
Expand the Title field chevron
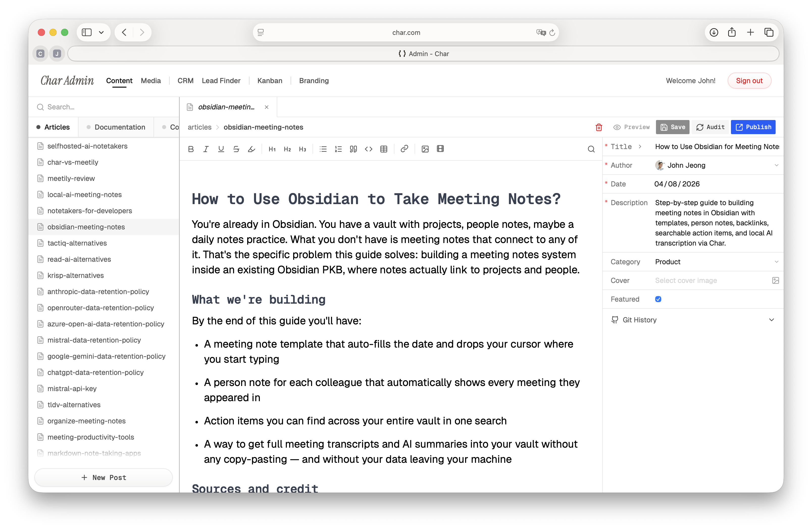point(640,147)
